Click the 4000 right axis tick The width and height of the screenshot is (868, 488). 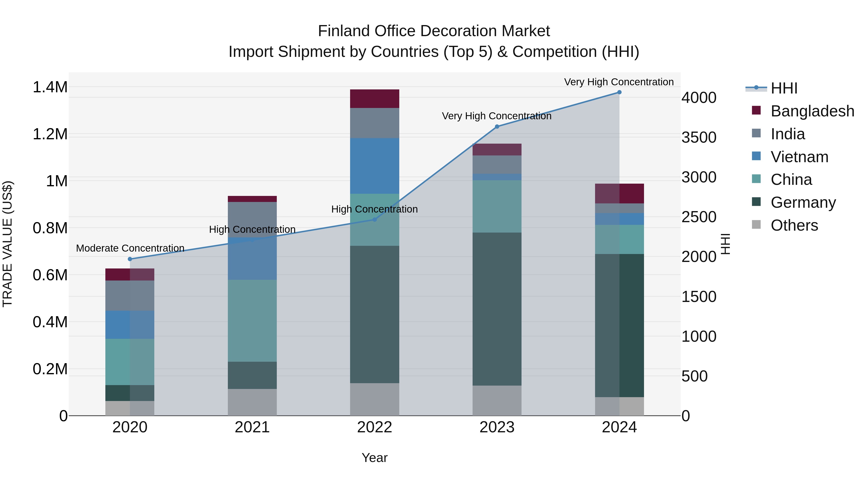tap(699, 98)
